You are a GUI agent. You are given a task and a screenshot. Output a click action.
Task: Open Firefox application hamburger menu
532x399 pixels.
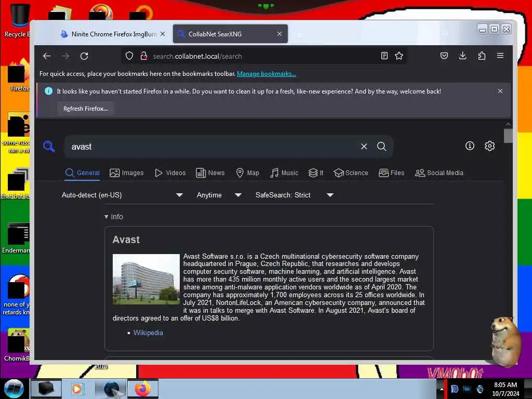click(x=500, y=56)
